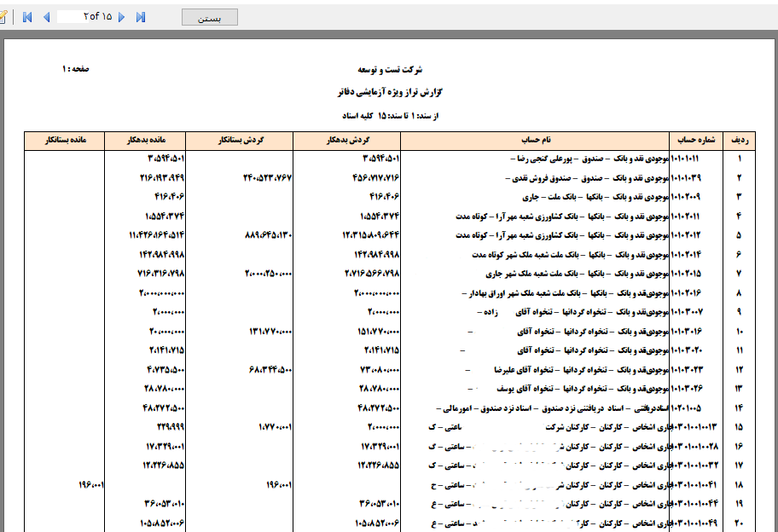This screenshot has width=778, height=532.
Task: Click ۴۱۶,۴۰۶ in the مانده بدهکار column
Action: 169,197
